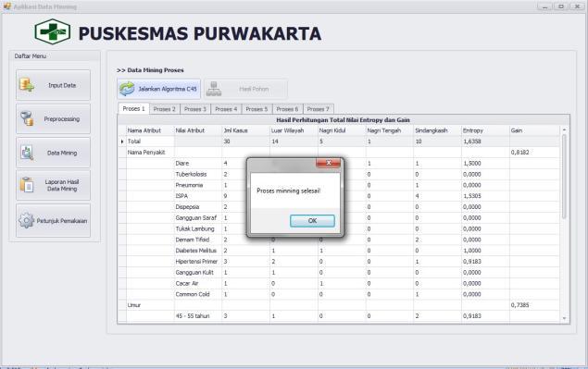
Task: Click the table's scroll down arrow
Action: click(564, 318)
